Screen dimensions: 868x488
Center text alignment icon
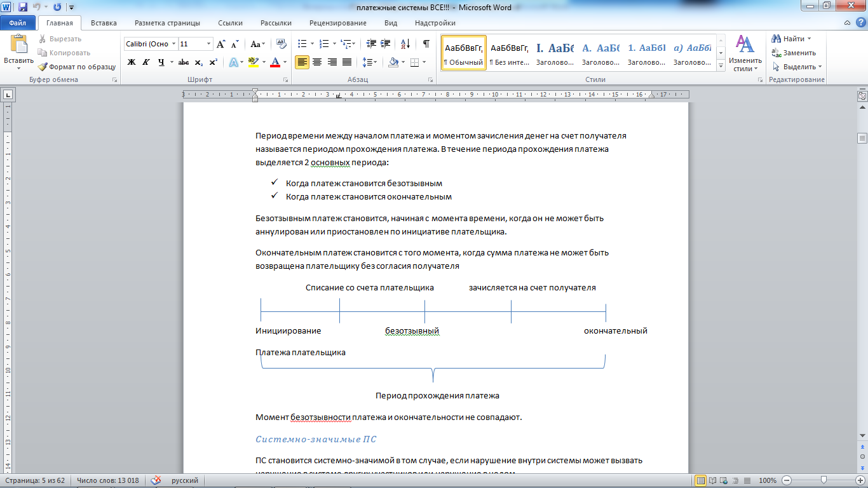coord(317,62)
